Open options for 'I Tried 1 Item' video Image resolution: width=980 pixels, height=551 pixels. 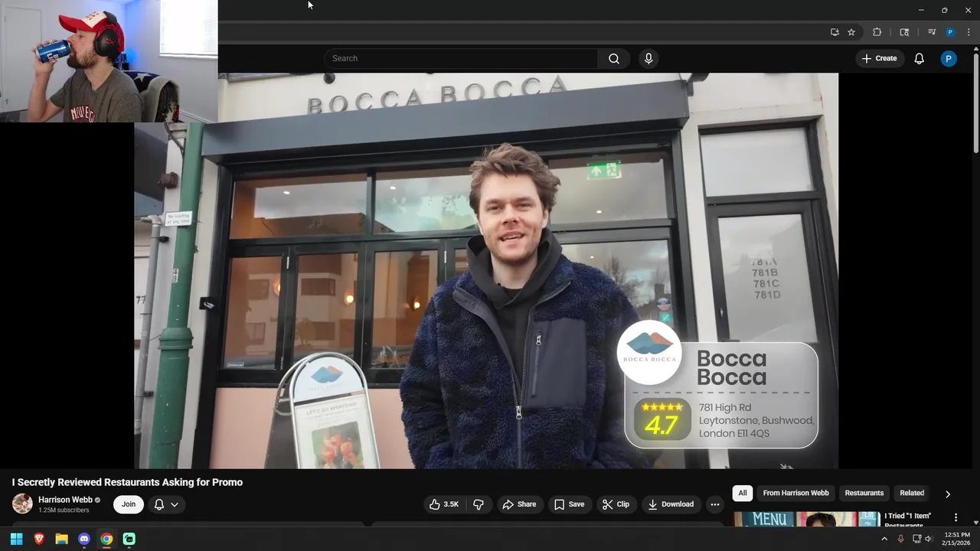955,518
